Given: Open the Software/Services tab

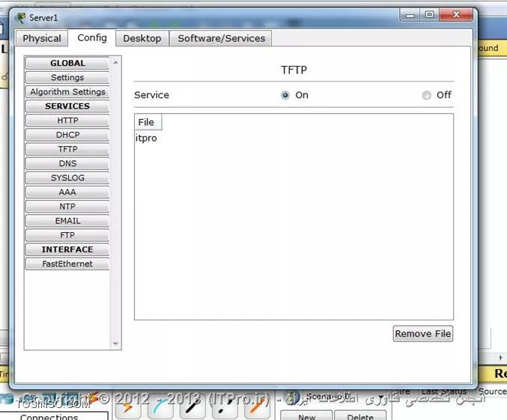Looking at the screenshot, I should 221,38.
